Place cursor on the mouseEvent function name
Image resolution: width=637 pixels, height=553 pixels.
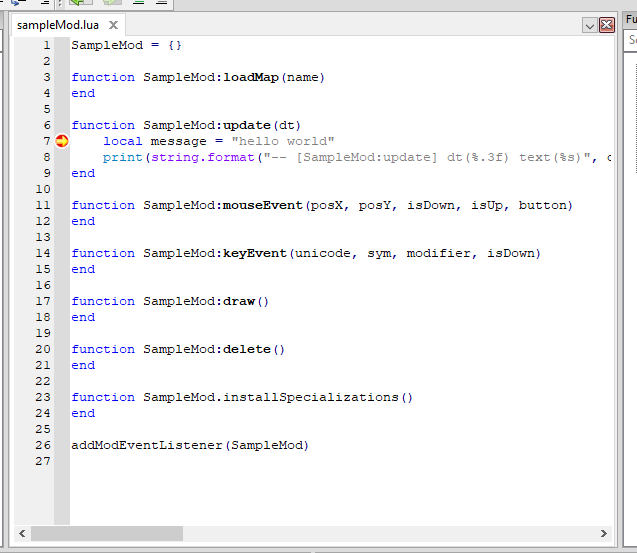coord(263,205)
